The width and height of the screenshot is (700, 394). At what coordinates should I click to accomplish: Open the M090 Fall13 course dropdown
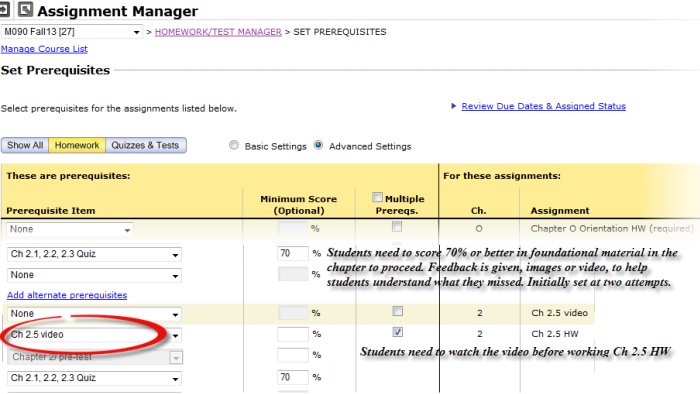(71, 32)
